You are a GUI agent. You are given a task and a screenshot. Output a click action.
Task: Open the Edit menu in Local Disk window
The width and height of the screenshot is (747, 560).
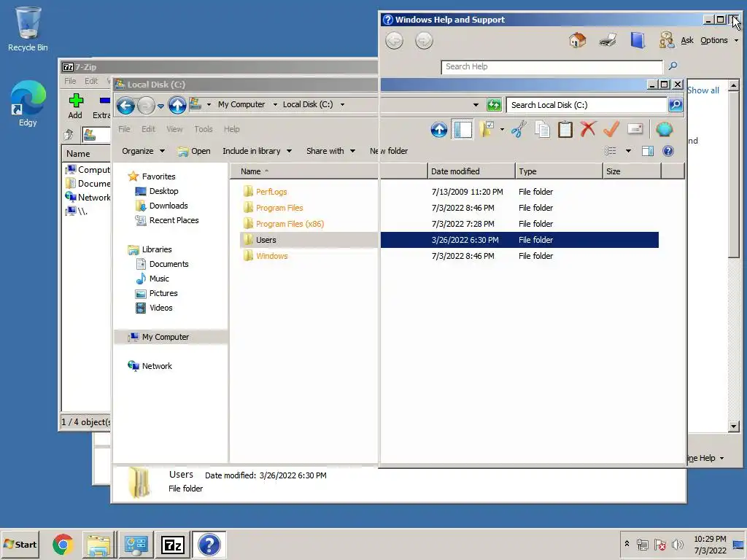click(148, 129)
